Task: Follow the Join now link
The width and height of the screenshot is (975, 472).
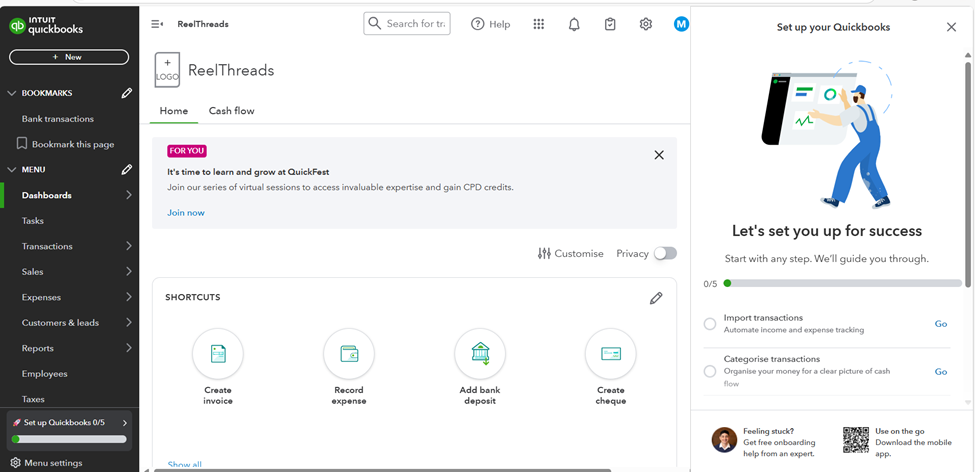Action: click(186, 213)
